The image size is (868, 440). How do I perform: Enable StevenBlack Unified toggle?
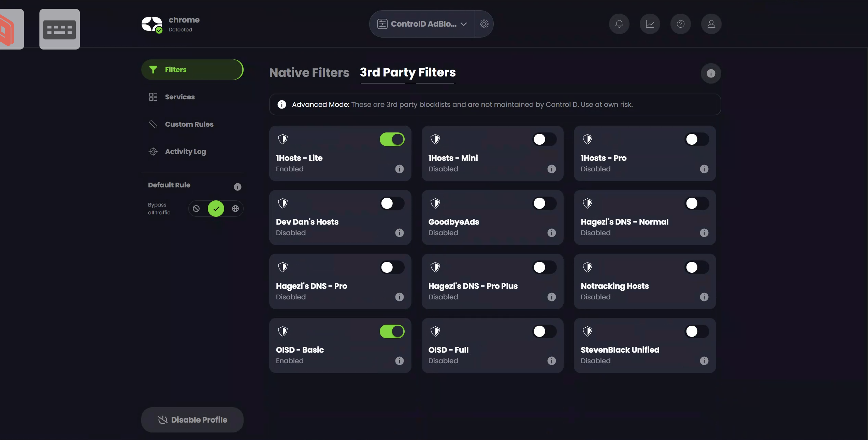[697, 331]
